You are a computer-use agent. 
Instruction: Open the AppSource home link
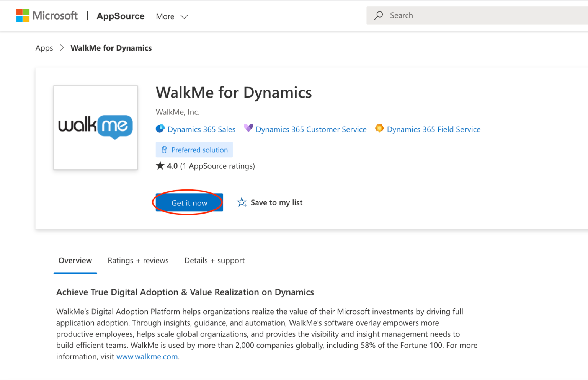click(x=120, y=16)
